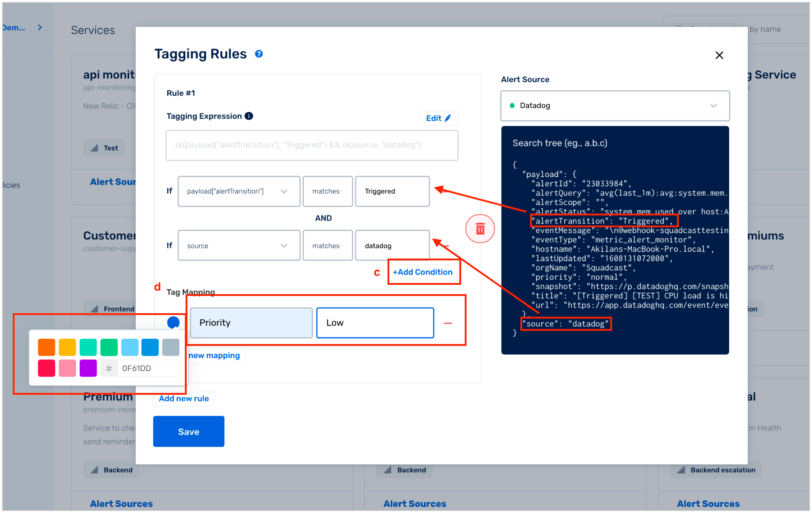Image resolution: width=812 pixels, height=513 pixels.
Task: Open the payload["alertTransition"] field dropdown
Action: tap(239, 191)
